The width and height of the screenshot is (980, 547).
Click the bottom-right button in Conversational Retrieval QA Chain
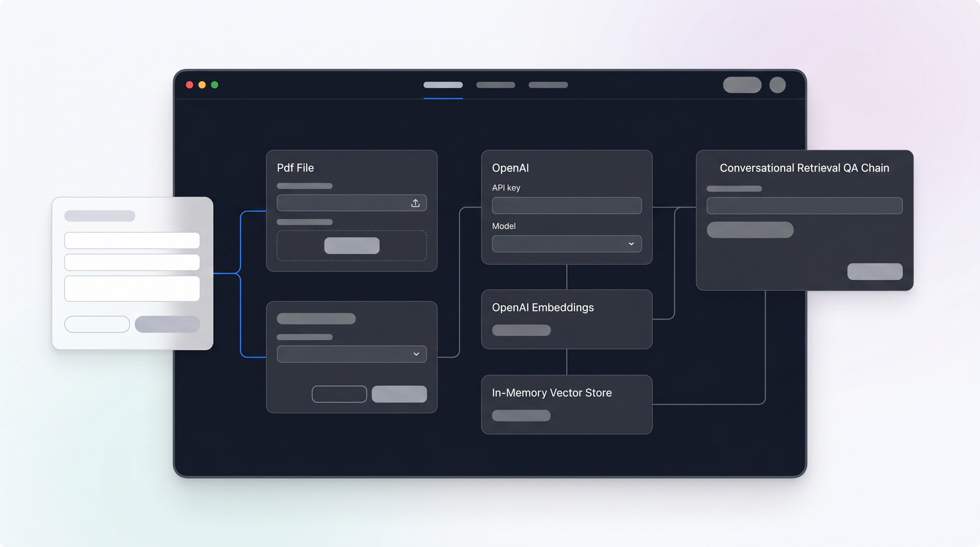click(x=875, y=271)
